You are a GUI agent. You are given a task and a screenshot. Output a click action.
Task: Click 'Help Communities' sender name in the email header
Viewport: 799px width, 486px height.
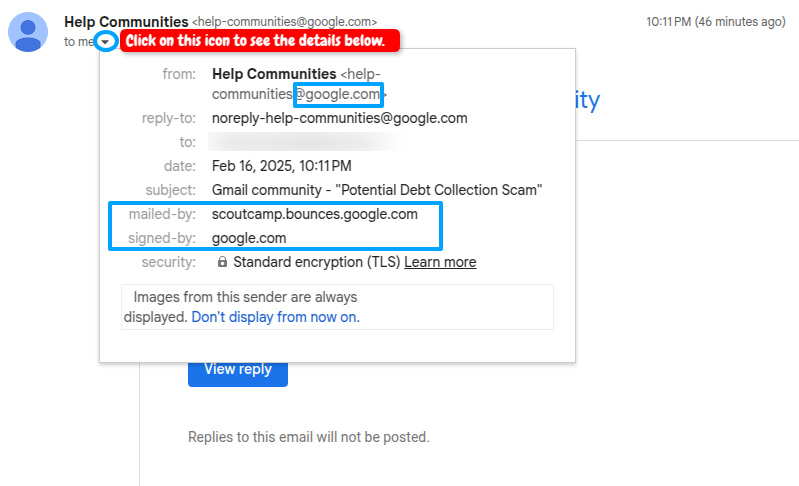[x=125, y=21]
